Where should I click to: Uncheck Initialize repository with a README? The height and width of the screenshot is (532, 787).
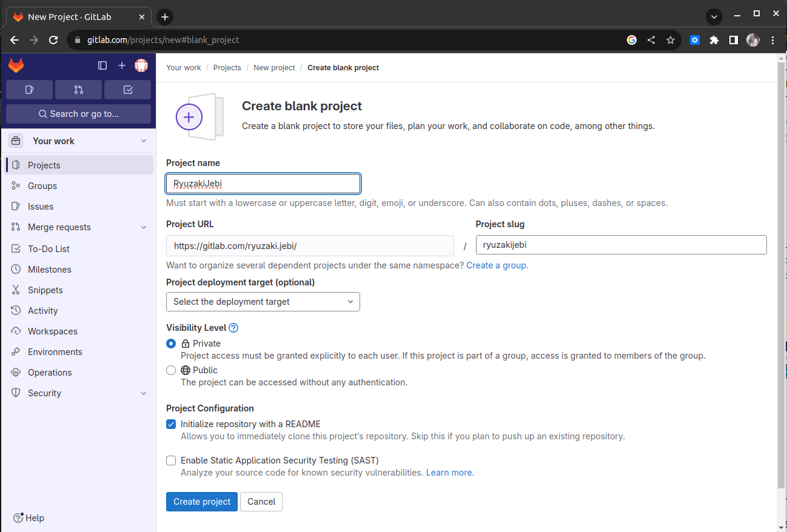(171, 424)
